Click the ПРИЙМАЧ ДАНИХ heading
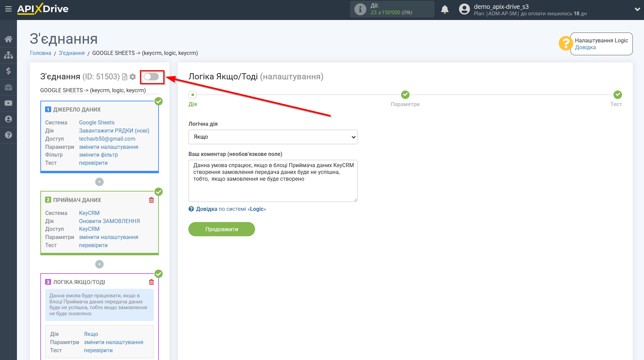This screenshot has height=360, width=644. coord(77,200)
